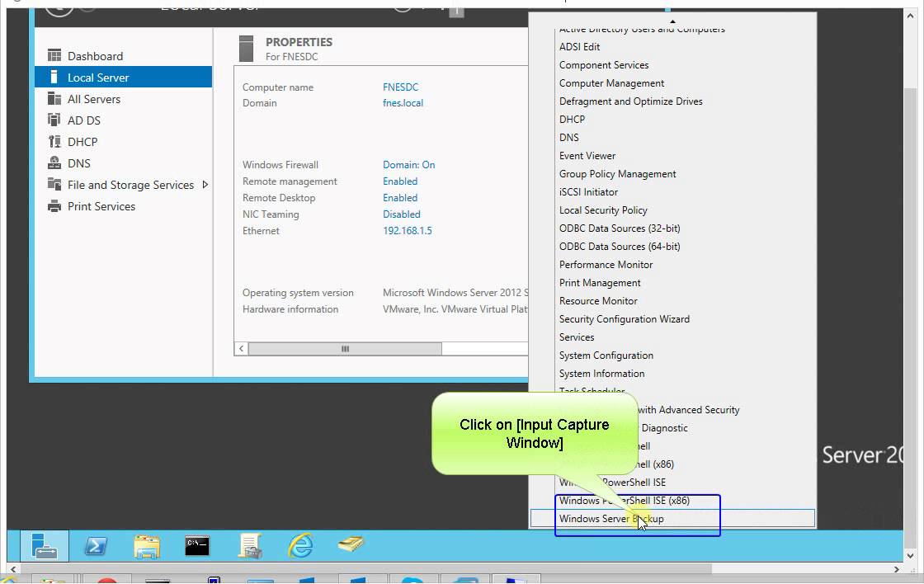924x584 pixels.
Task: Open Services from Tools menu
Action: 577,337
